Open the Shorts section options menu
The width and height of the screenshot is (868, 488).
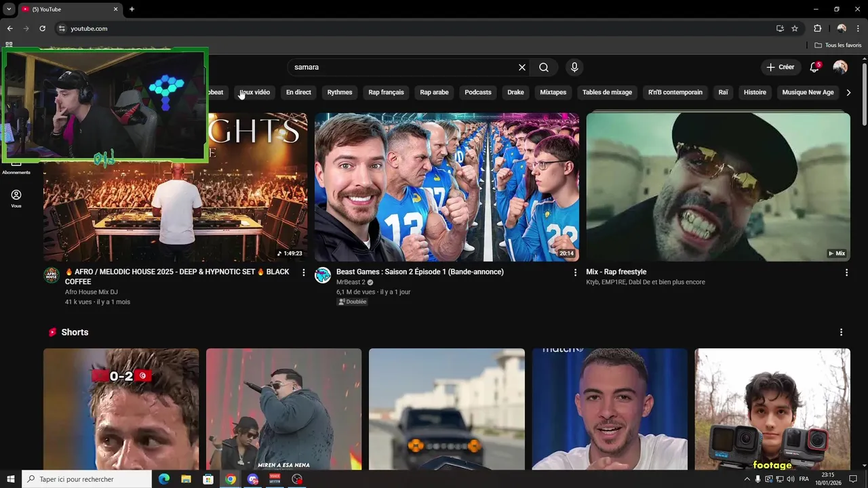point(841,332)
